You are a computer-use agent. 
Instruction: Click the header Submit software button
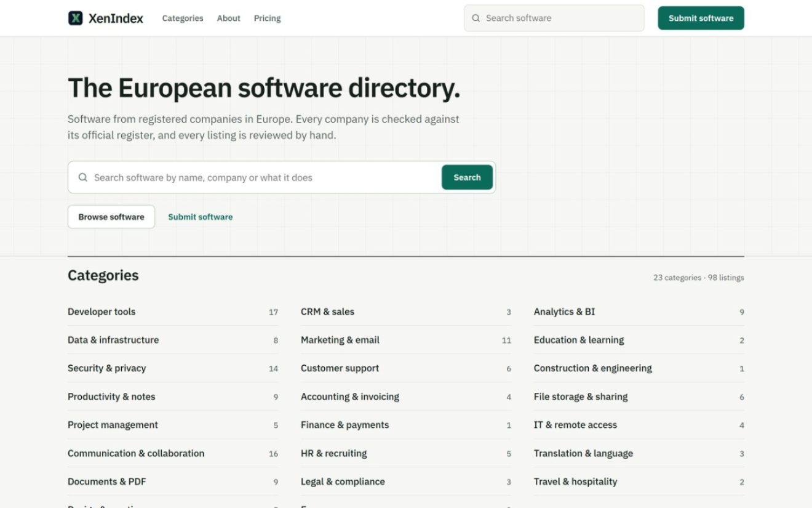pos(701,18)
